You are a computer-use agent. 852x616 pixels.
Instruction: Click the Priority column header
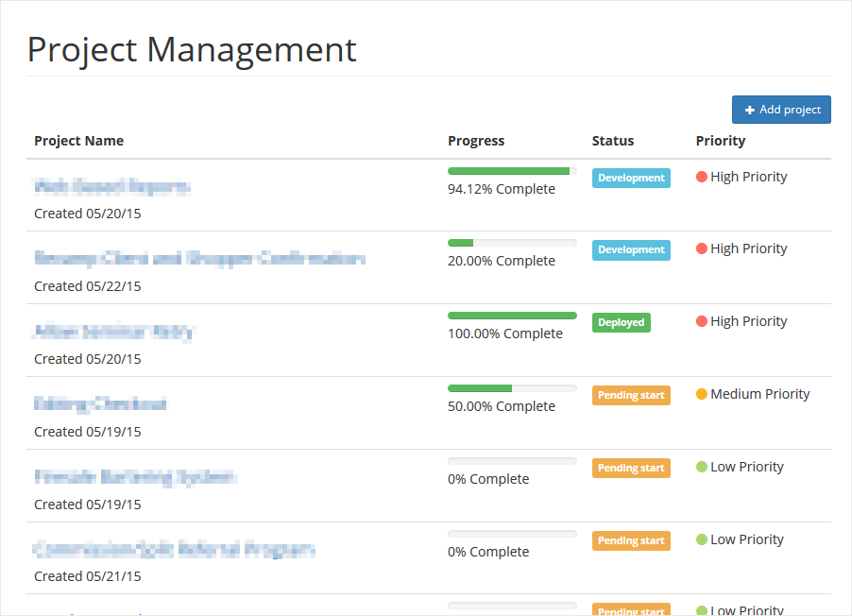[721, 140]
